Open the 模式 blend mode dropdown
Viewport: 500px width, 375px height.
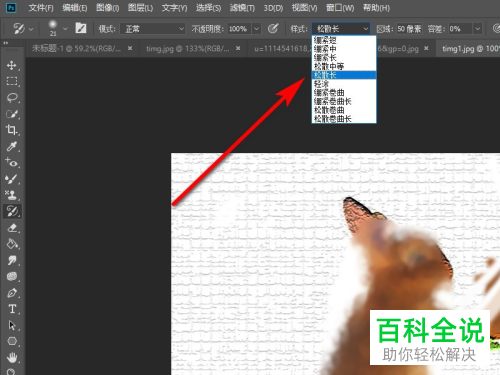[153, 29]
